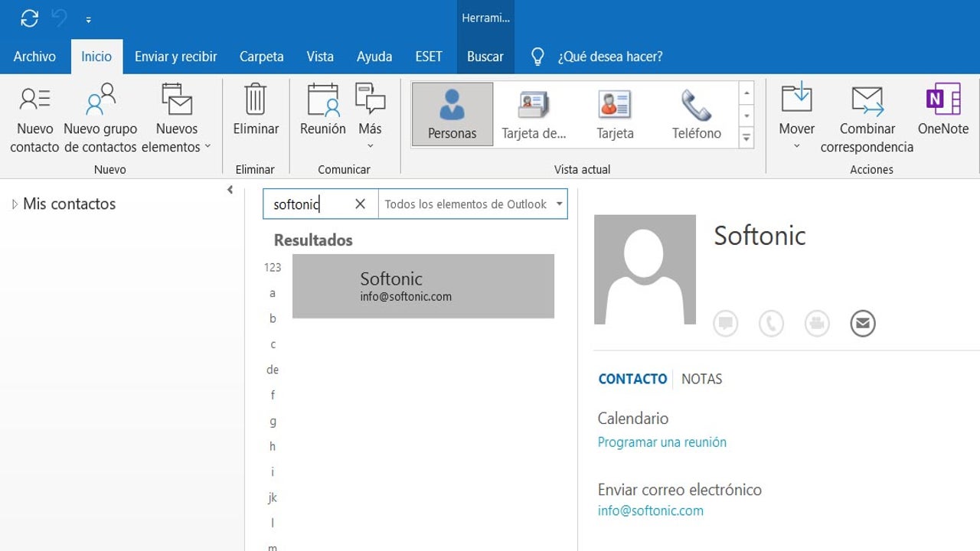Image resolution: width=980 pixels, height=551 pixels.
Task: Open the info@softonic.com email link
Action: [x=651, y=510]
